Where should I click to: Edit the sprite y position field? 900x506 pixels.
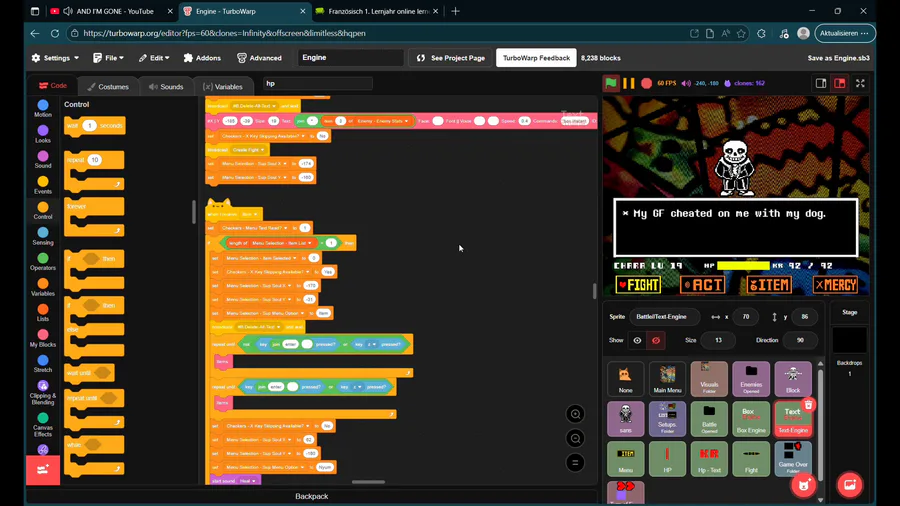click(x=805, y=317)
